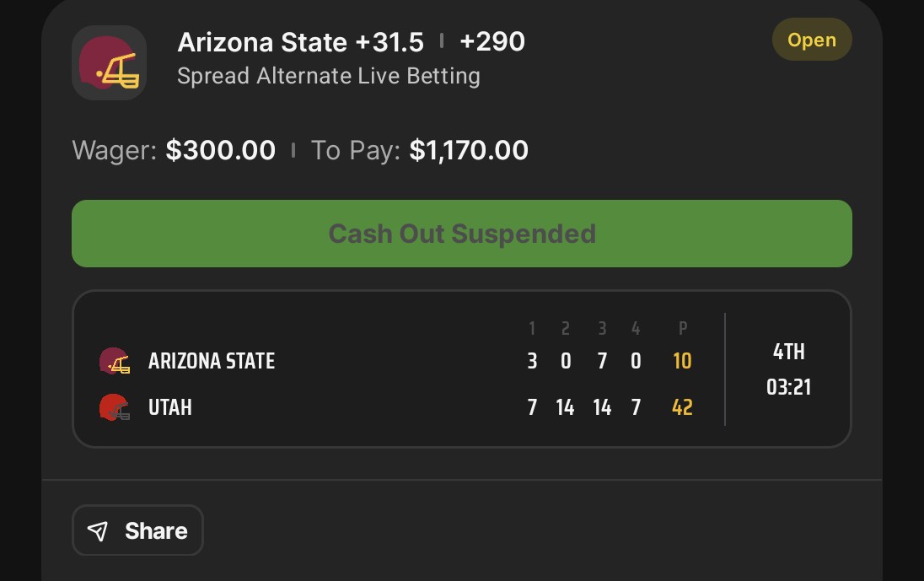Select ARIZONA STATE team name in scoreboard
The image size is (924, 581).
[x=212, y=362]
